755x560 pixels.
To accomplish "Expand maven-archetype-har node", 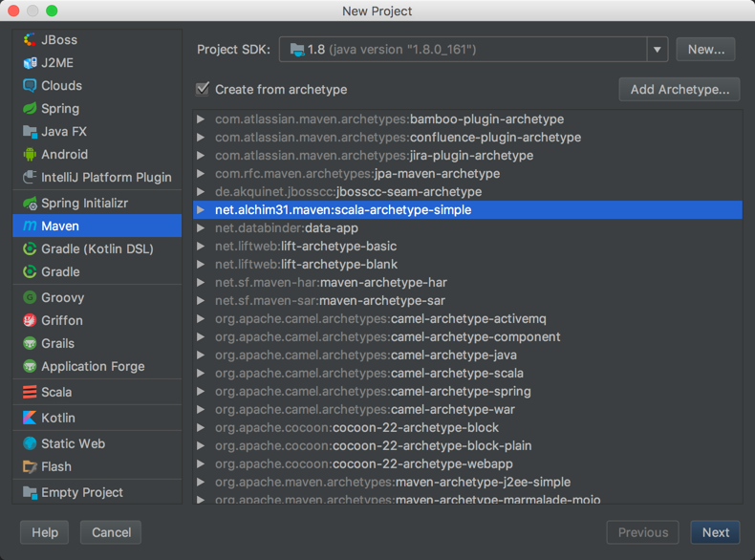I will [x=201, y=282].
